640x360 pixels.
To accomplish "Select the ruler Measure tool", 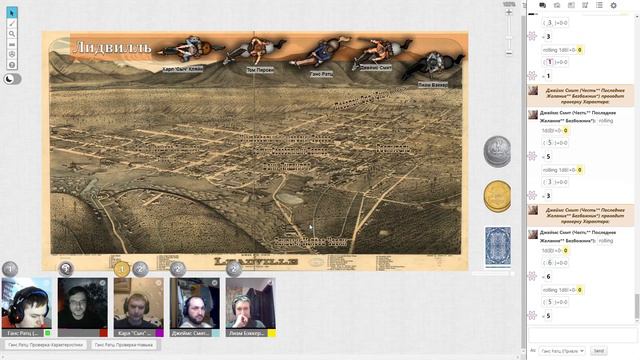I will 12,44.
